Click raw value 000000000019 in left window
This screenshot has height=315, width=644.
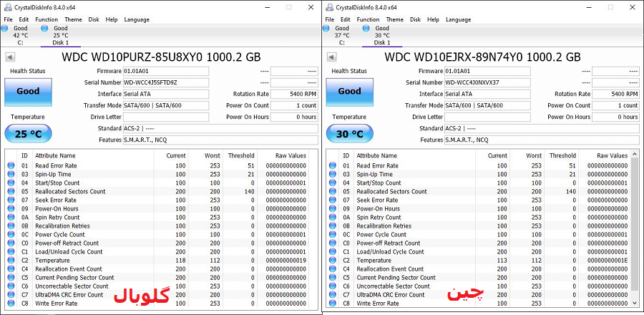(x=286, y=261)
